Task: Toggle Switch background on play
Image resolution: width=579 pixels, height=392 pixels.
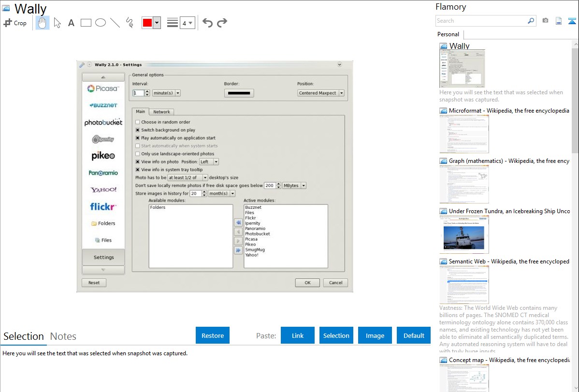Action: (x=137, y=130)
